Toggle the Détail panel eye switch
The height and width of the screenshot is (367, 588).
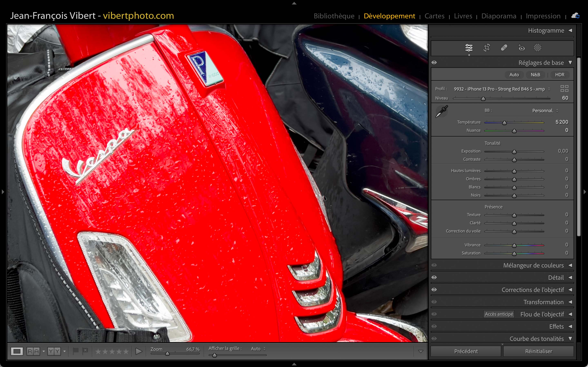pyautogui.click(x=434, y=277)
